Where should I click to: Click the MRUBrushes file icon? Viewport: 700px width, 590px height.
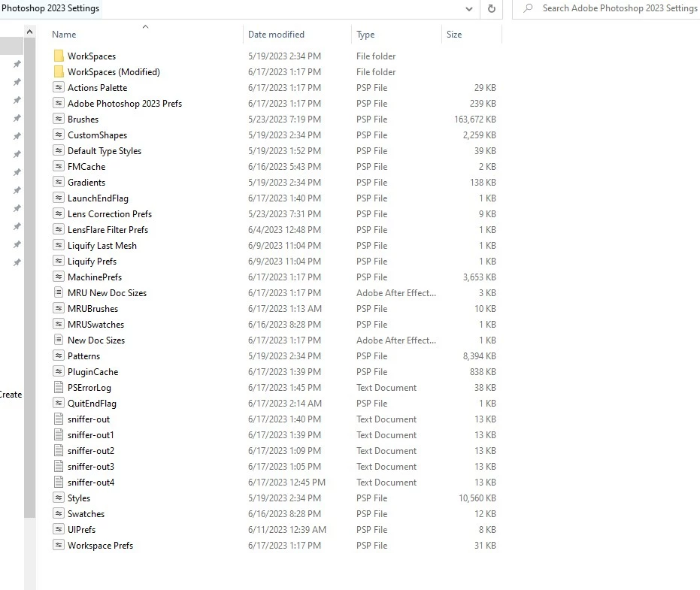point(59,308)
